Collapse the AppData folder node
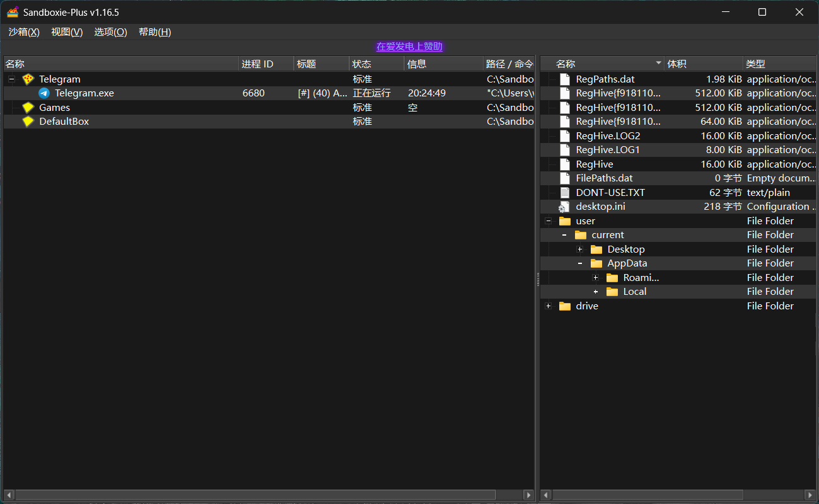819x504 pixels. coord(579,263)
